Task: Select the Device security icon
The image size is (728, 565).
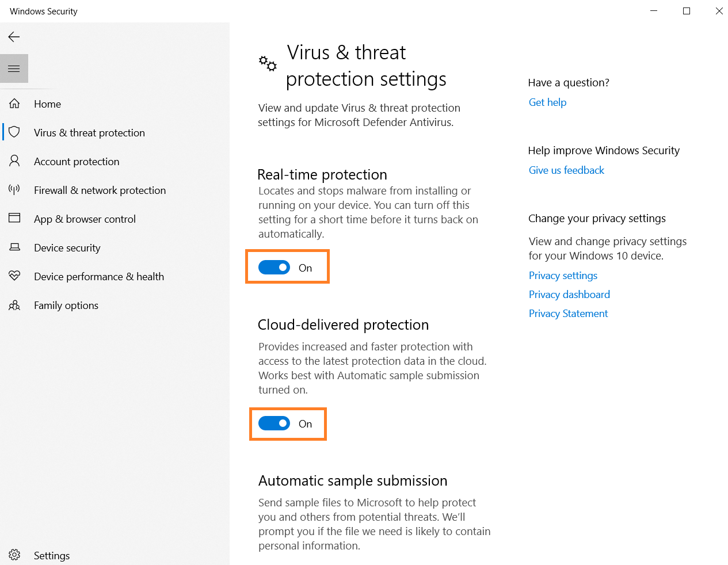Action: pos(14,247)
